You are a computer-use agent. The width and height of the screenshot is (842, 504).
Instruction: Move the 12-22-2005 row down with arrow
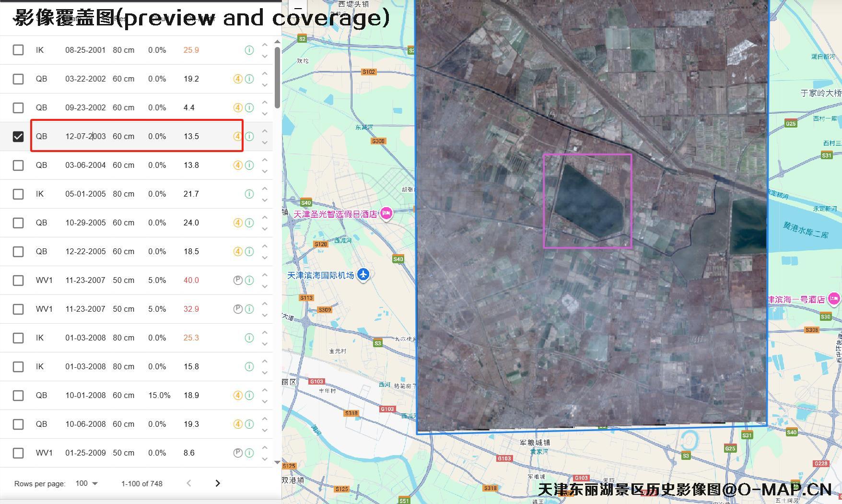265,258
